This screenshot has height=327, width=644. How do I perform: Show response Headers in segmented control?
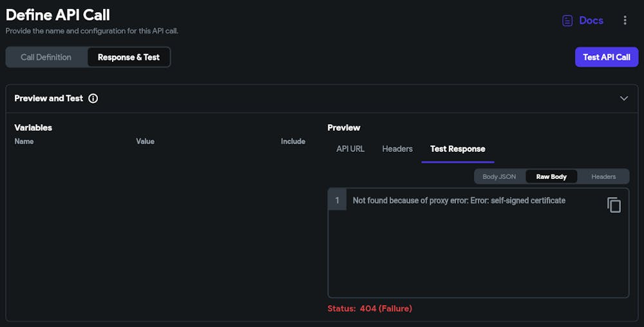603,176
